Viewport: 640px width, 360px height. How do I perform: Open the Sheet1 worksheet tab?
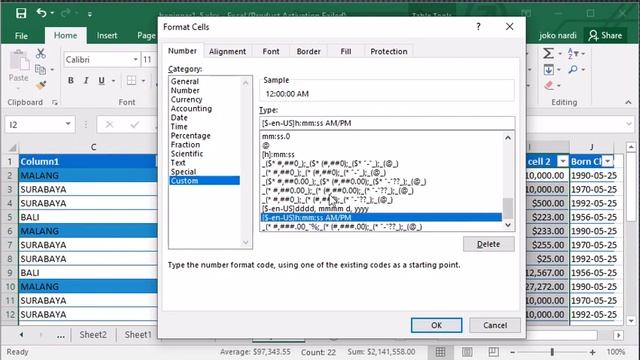coord(138,335)
